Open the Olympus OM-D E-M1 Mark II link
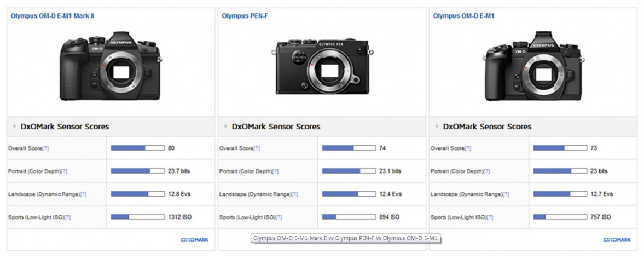The image size is (644, 258). point(52,16)
